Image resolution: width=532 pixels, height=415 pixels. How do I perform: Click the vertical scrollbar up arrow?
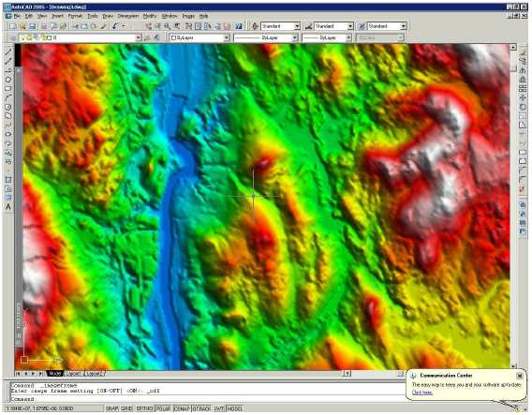513,47
